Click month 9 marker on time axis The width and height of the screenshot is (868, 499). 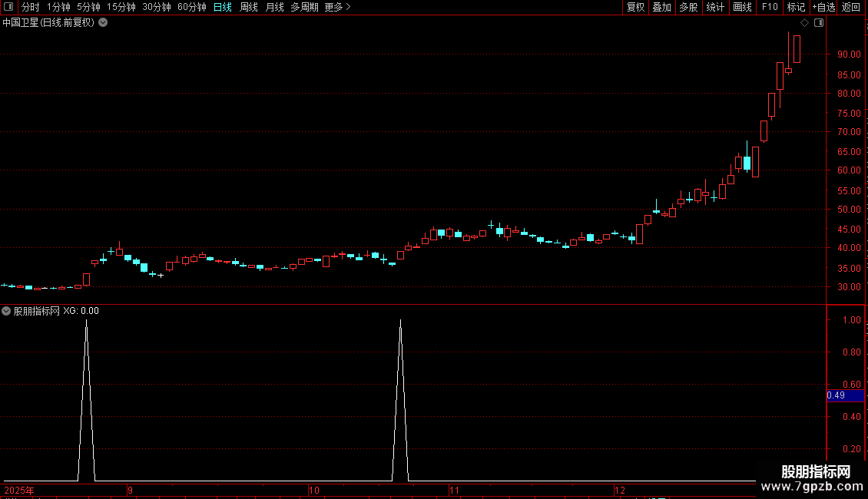point(130,490)
